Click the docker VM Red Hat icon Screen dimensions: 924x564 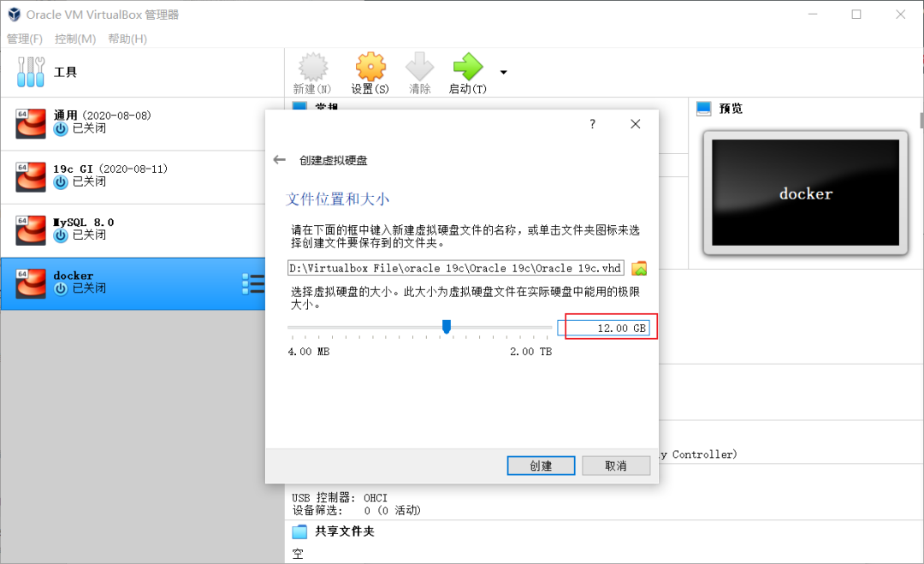31,283
